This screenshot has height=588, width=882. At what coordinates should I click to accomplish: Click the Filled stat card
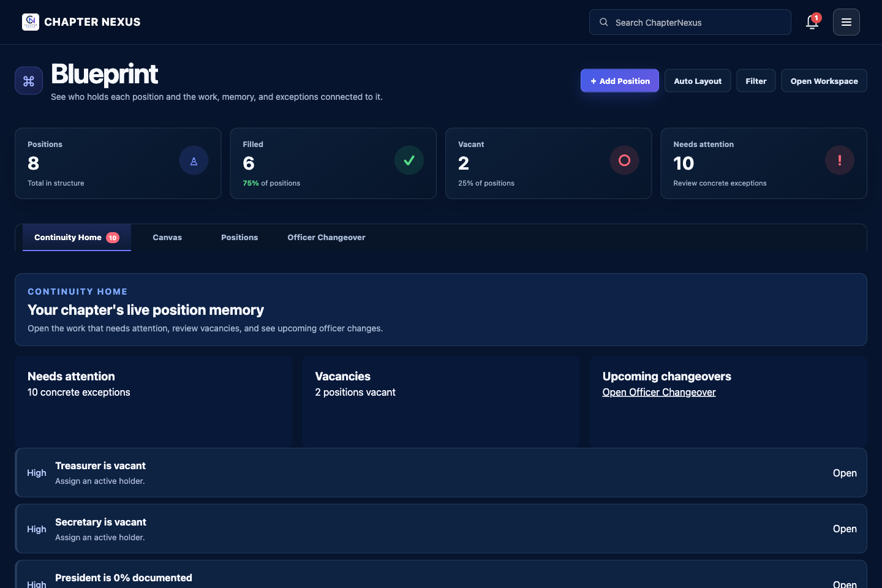[333, 164]
